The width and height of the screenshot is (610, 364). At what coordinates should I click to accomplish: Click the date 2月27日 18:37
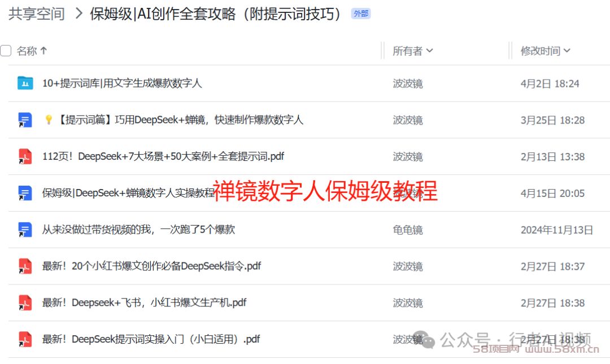[552, 266]
